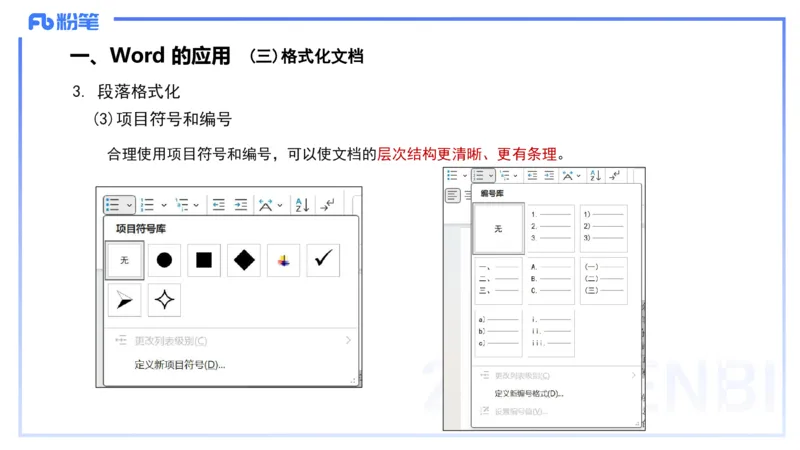
Task: Click the red text 层次结构更清晰、更有条理
Action: [466, 154]
